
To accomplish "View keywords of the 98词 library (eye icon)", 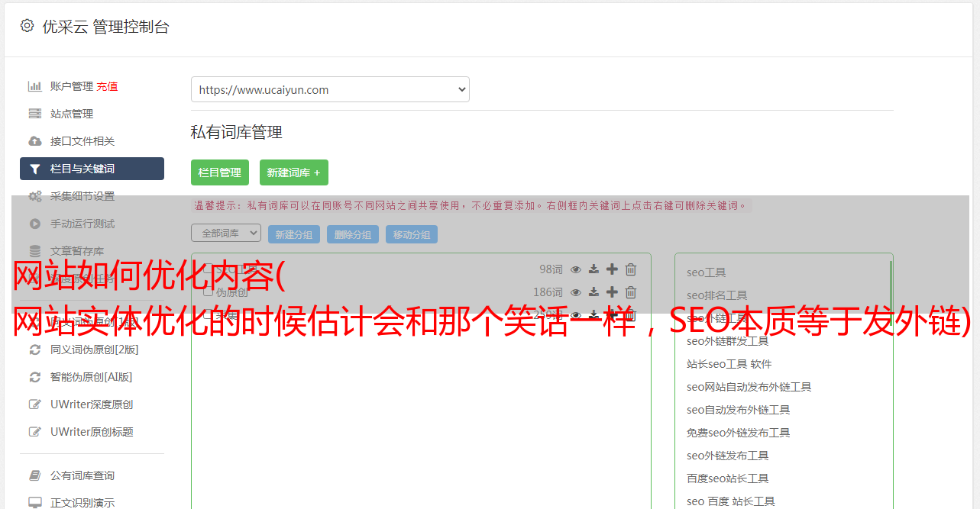I will 576,269.
